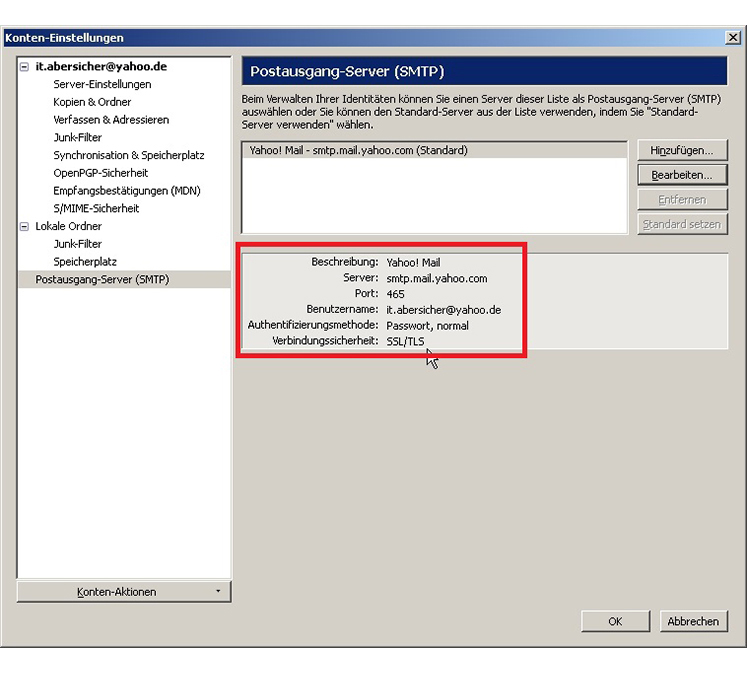Viewport: 747px width, 673px height.
Task: Open the Konten-Aktionen dropdown
Action: (124, 592)
